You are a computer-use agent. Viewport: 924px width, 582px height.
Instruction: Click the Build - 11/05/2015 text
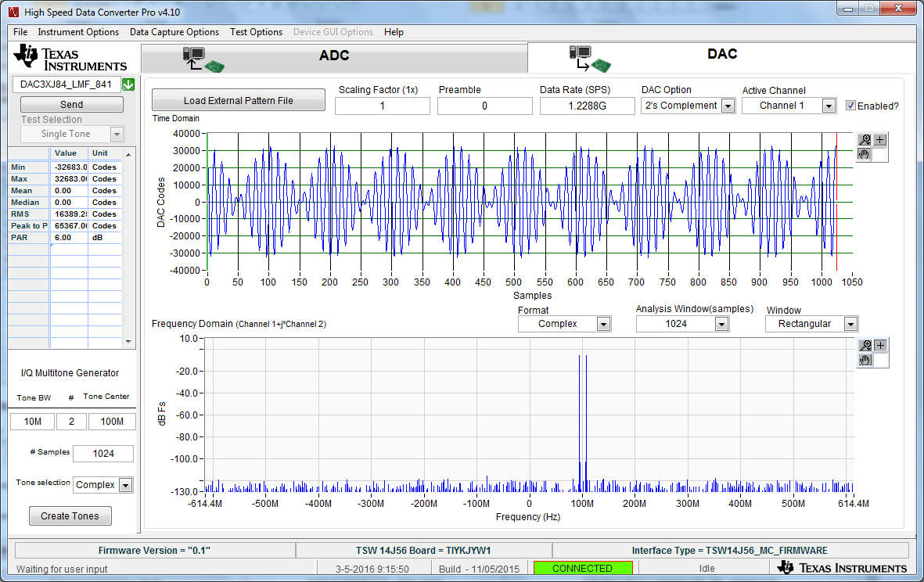coord(479,569)
